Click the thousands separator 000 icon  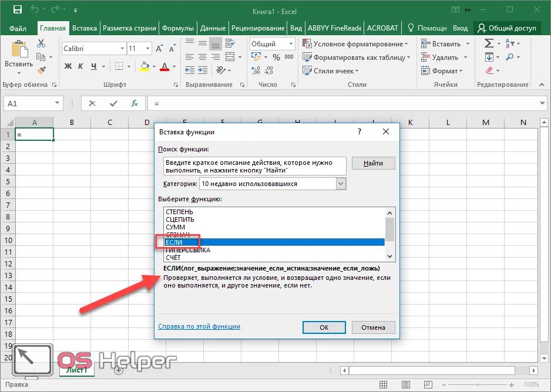(x=289, y=57)
